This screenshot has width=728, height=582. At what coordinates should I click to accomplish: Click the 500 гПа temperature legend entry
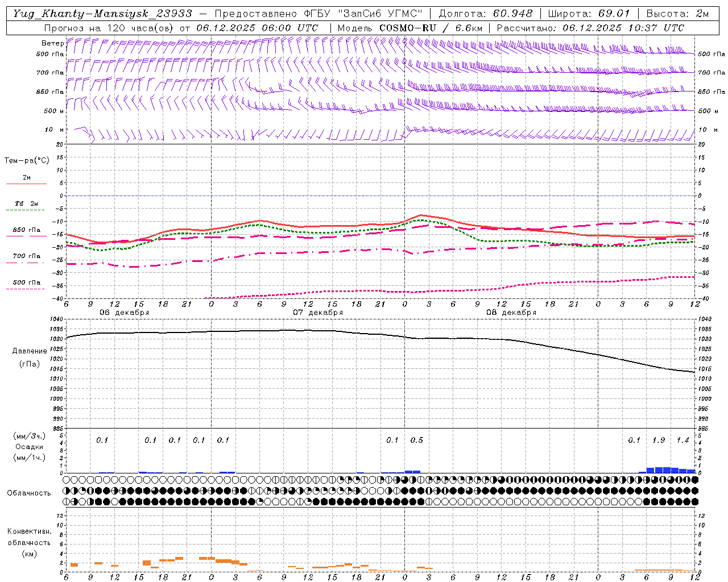click(x=26, y=282)
